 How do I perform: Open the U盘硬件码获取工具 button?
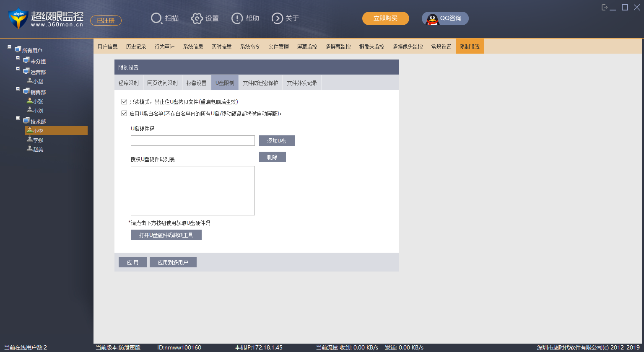166,235
